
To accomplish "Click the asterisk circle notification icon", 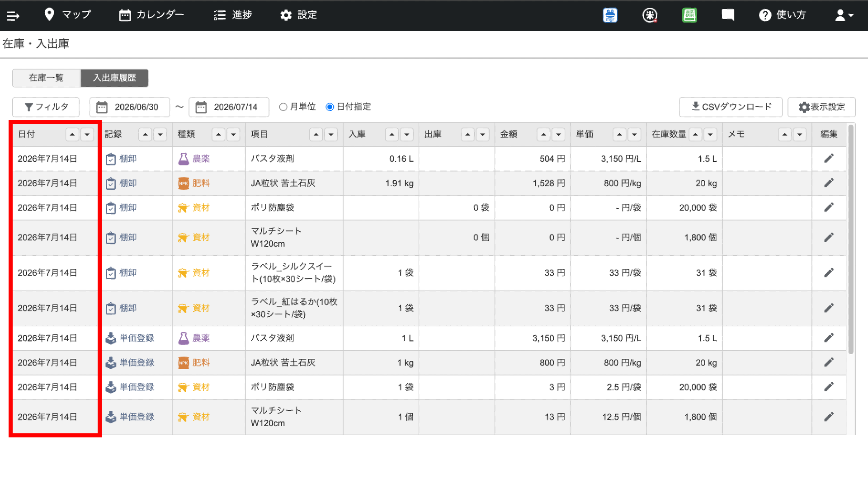I will (x=650, y=15).
